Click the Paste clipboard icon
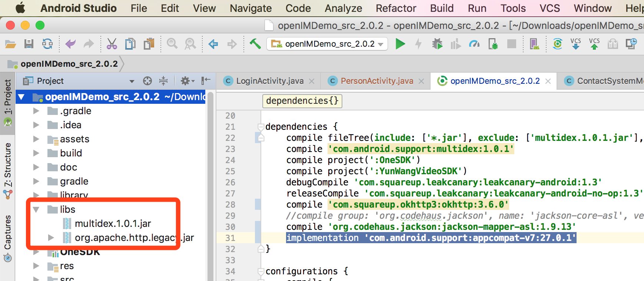This screenshot has width=644, height=281. point(149,44)
